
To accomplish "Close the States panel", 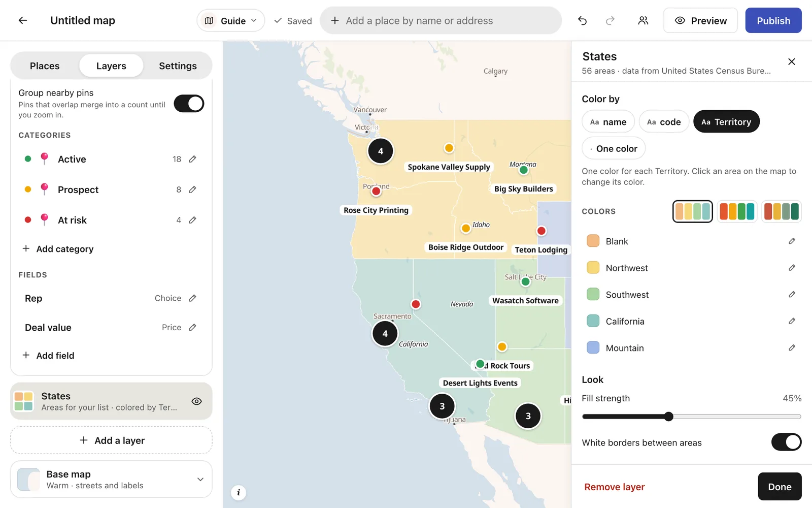I will [791, 61].
